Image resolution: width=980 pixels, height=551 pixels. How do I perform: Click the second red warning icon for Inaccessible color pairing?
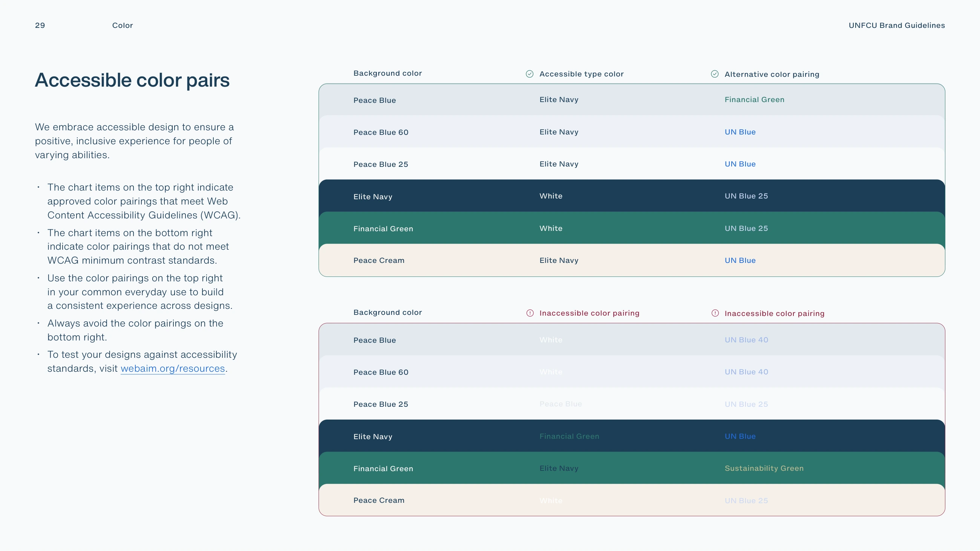[715, 313]
